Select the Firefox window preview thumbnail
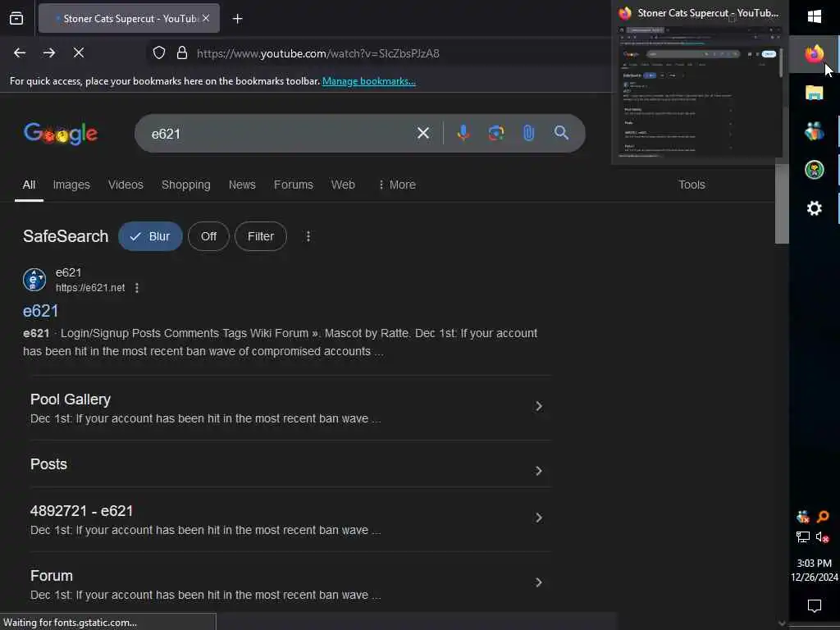This screenshot has width=840, height=630. point(701,90)
